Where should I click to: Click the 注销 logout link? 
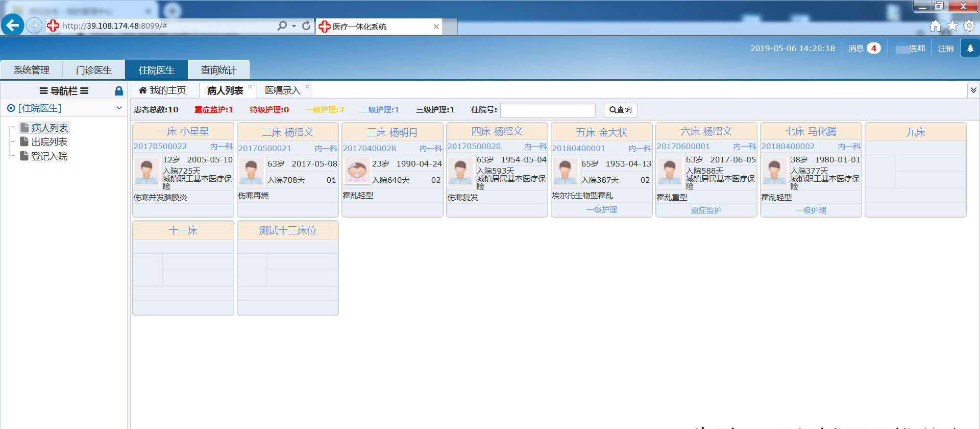(x=945, y=49)
